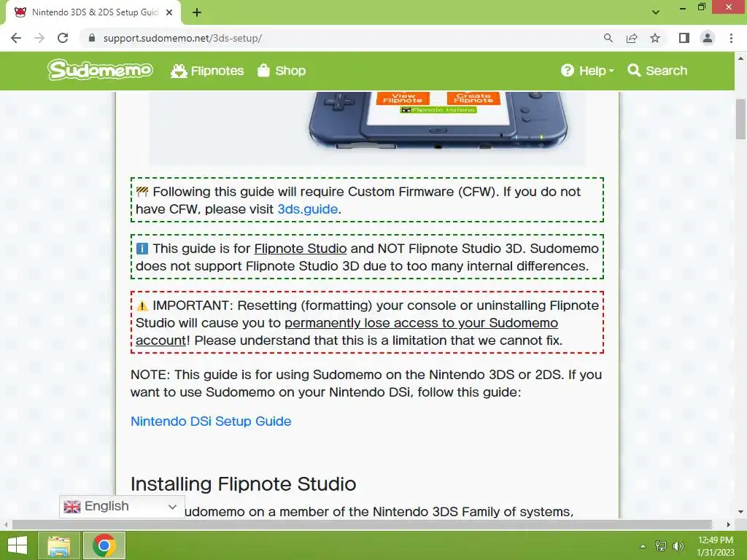Screen dimensions: 747x560
Task: Open the Flipnotes page
Action: pyautogui.click(x=207, y=71)
